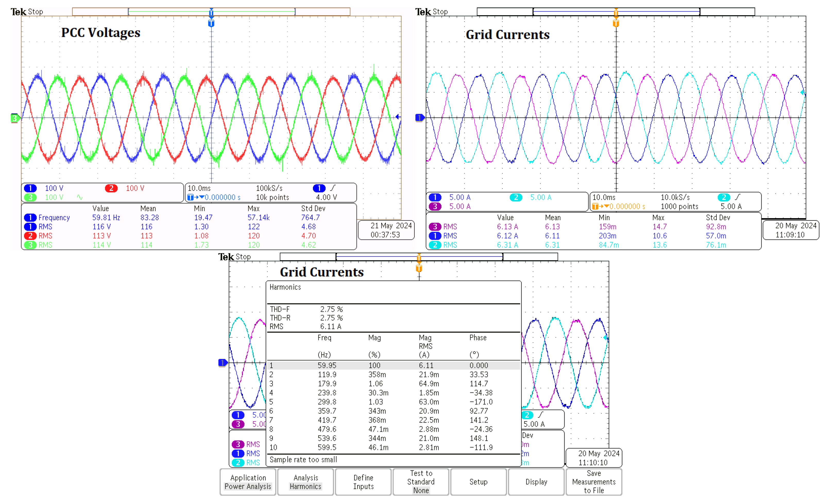Open the Test to Standard None selector

pos(421,482)
